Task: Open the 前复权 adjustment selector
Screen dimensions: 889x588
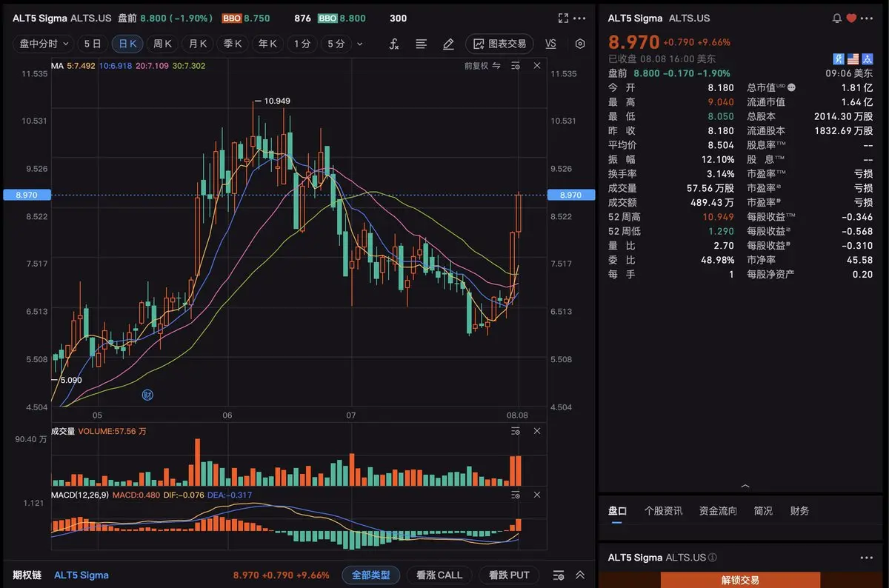Action: tap(476, 66)
